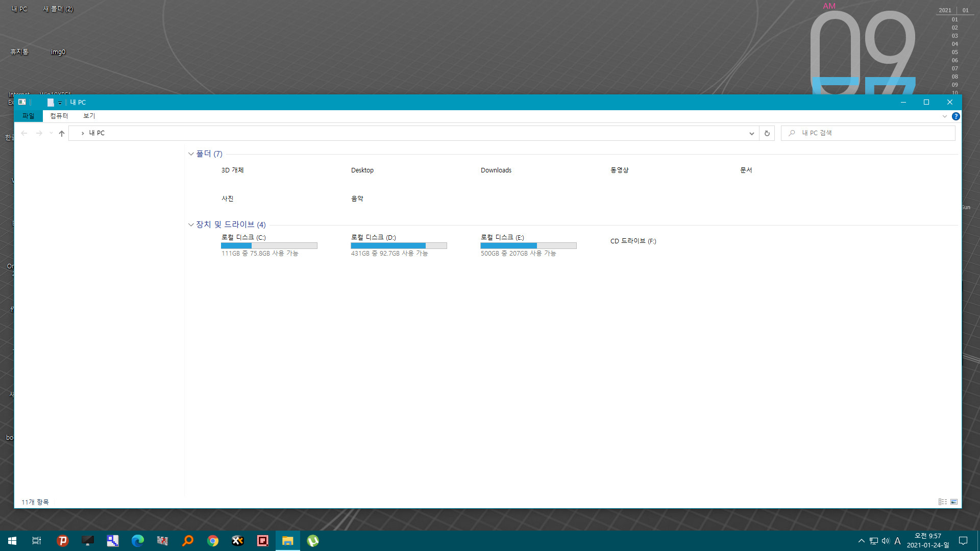Open the Quick Access Toolbar customize dropdown
Image resolution: width=980 pixels, height=551 pixels.
pos(60,103)
